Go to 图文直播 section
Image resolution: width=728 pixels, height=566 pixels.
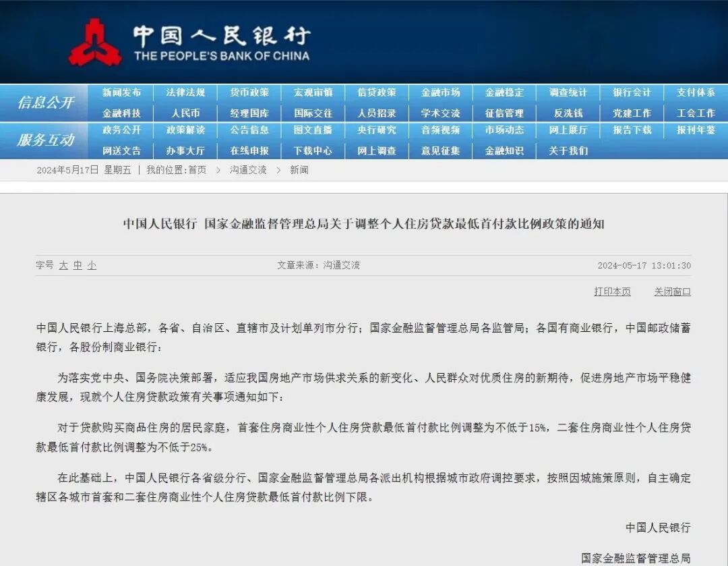pos(313,130)
